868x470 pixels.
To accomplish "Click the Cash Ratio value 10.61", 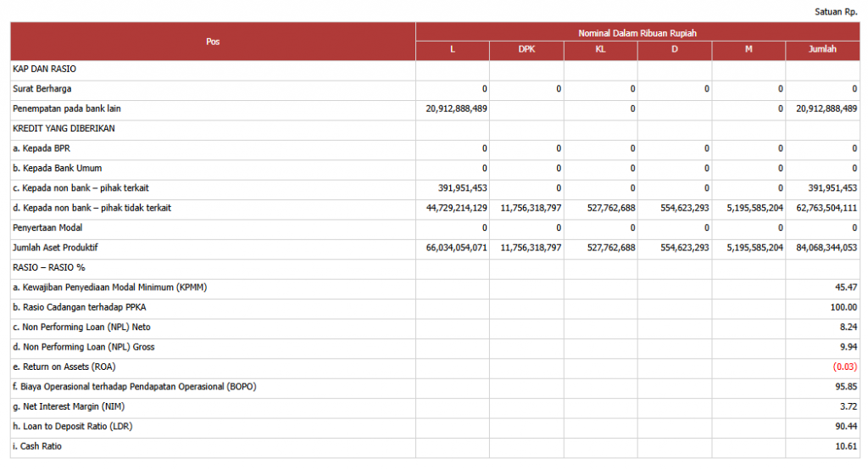I will [x=845, y=446].
